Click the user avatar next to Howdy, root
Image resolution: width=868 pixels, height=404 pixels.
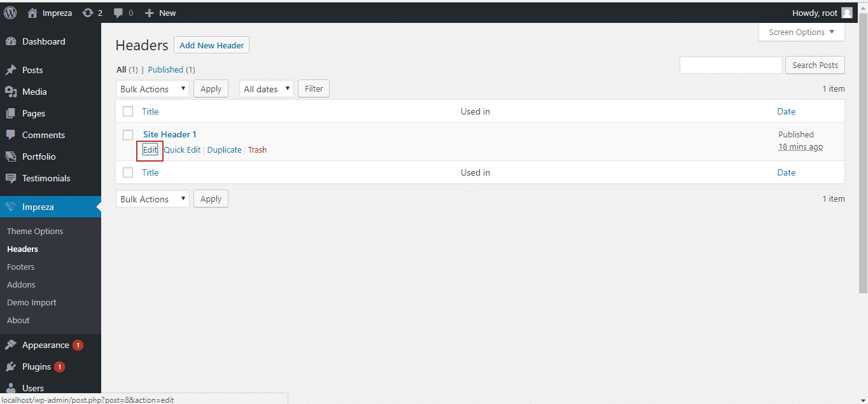[847, 13]
